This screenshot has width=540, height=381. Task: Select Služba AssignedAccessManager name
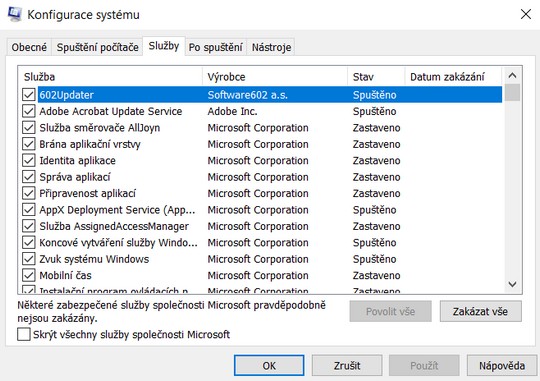coord(114,226)
